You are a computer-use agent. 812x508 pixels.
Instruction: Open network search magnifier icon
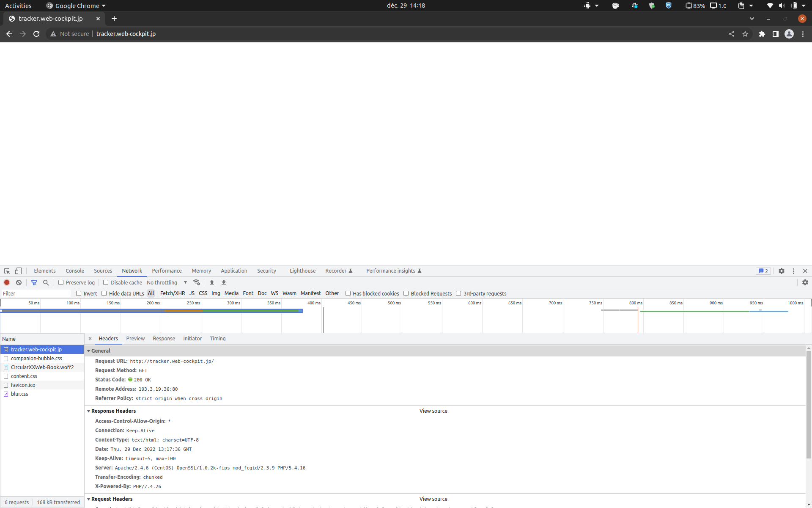[x=46, y=282]
